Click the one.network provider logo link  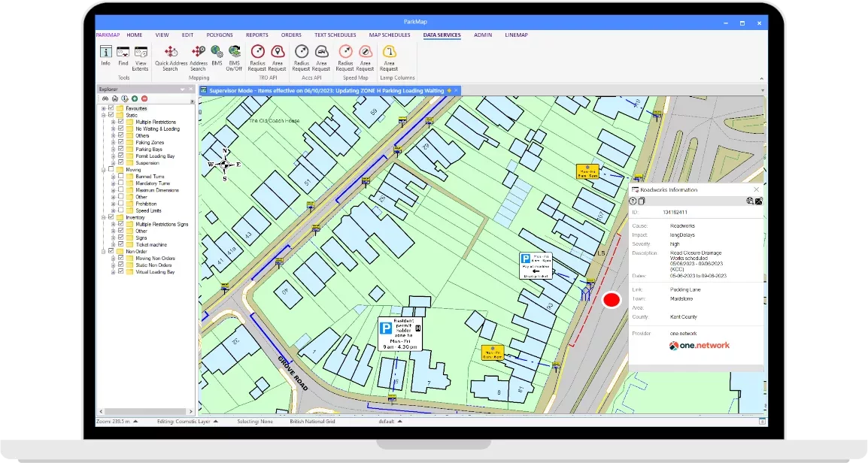coord(699,346)
